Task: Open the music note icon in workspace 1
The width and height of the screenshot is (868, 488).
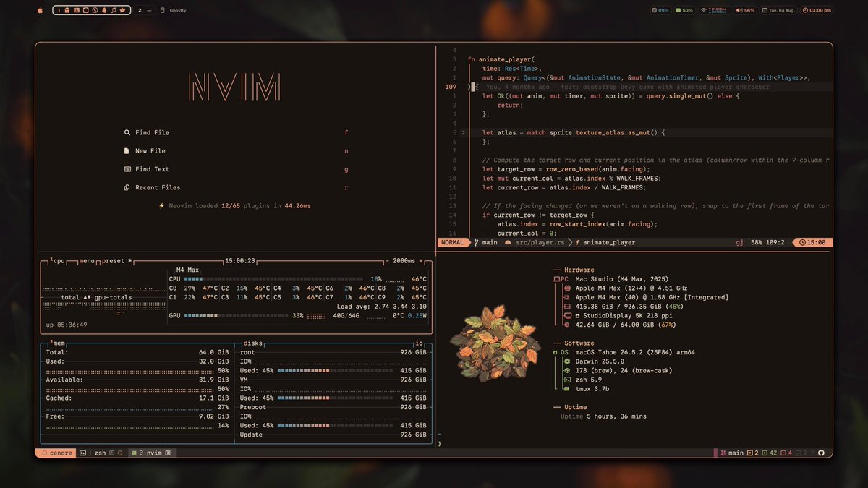Action: [114, 10]
